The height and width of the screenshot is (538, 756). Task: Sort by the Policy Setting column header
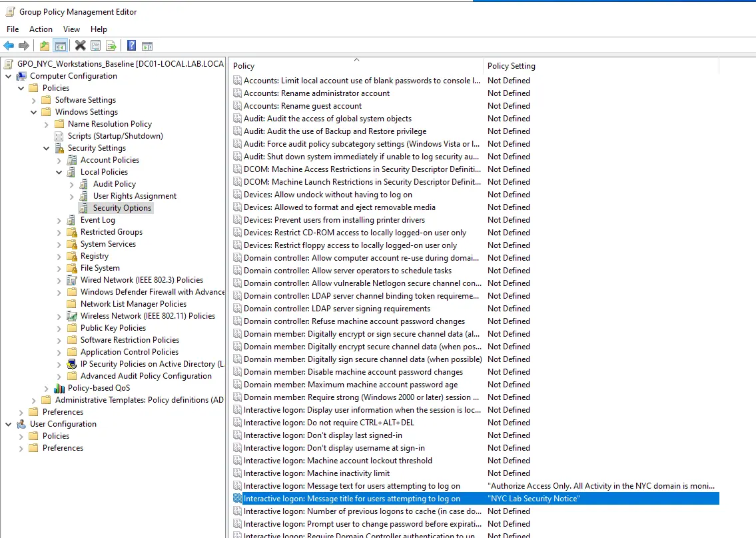tap(601, 65)
